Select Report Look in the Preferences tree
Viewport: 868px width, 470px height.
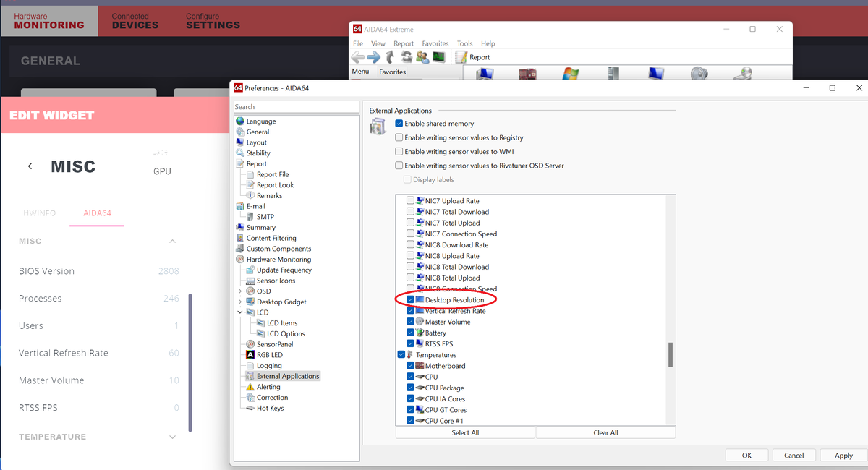click(275, 185)
